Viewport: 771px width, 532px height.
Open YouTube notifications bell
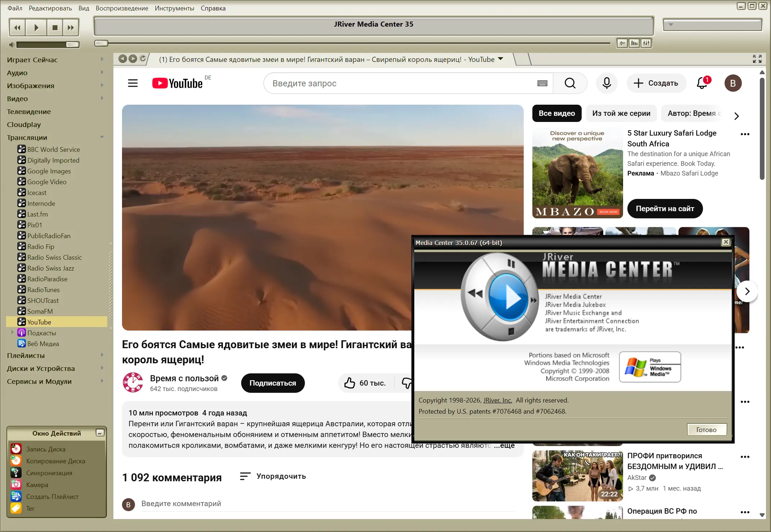pyautogui.click(x=702, y=83)
